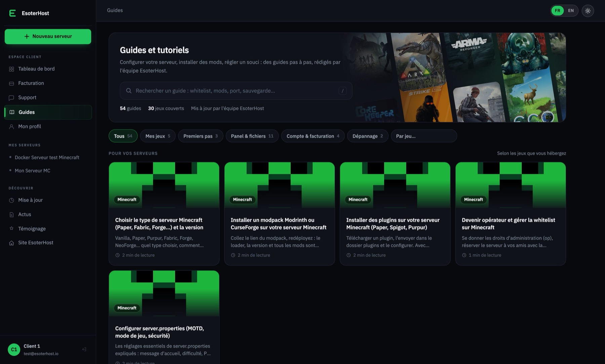Click the EsoterHost logo icon
This screenshot has width=605, height=364.
pyautogui.click(x=12, y=13)
